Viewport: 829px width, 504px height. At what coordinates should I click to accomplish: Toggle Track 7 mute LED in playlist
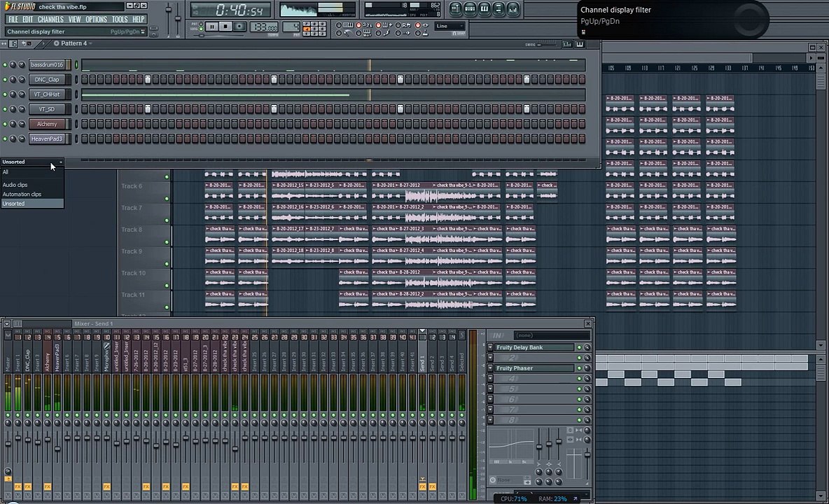[x=167, y=220]
